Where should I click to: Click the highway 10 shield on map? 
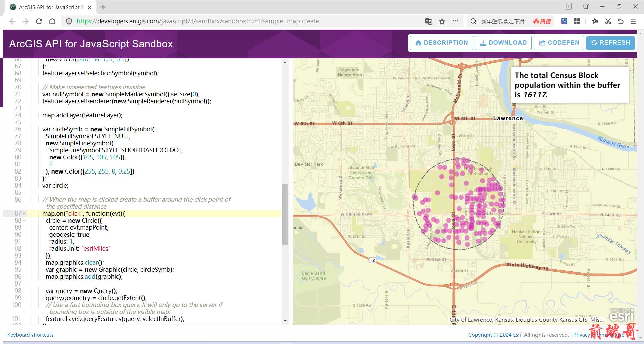(373, 260)
